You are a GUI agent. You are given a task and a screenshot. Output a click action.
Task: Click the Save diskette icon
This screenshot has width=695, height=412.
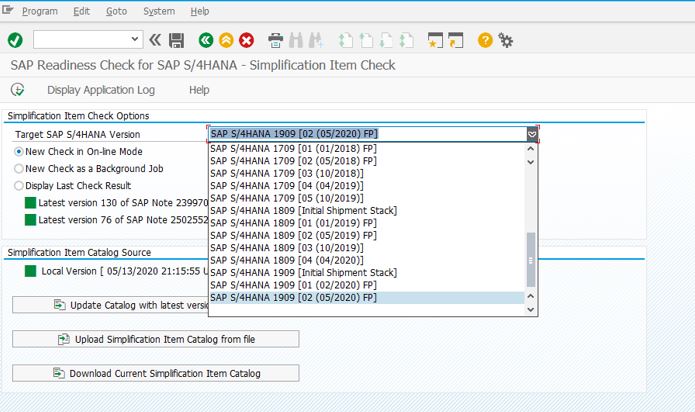(176, 40)
